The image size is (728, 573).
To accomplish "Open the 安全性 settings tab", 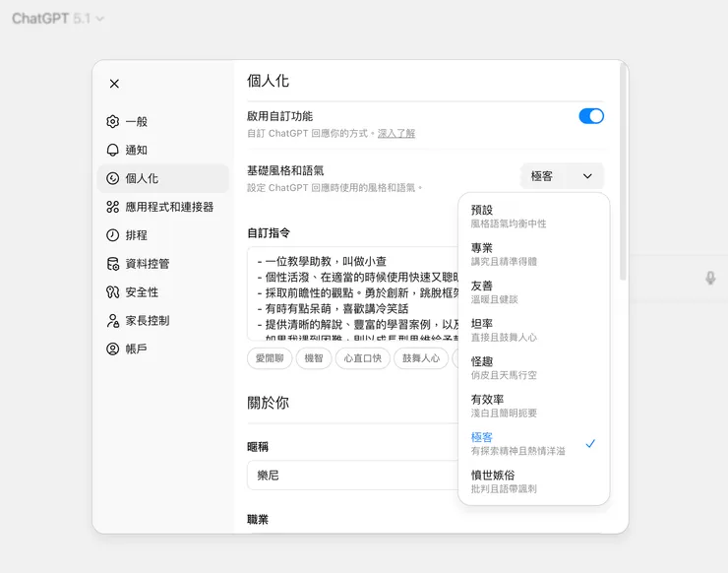I will click(163, 291).
